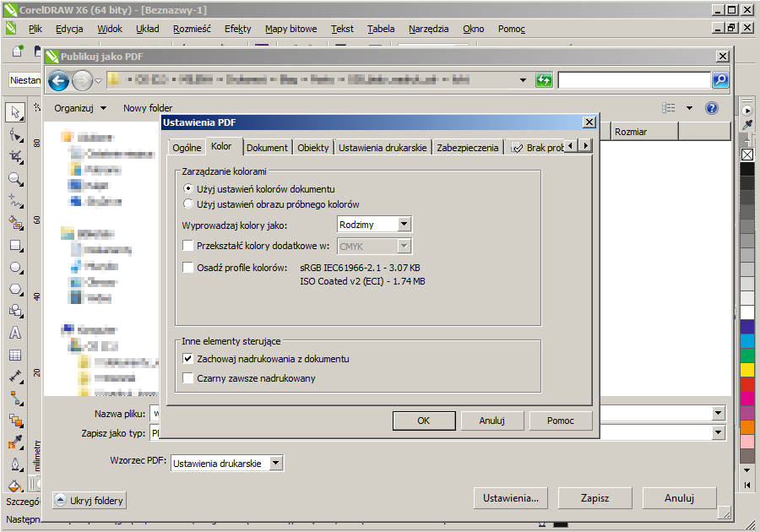The height and width of the screenshot is (532, 760).
Task: Switch to the Zabezpieczenia tab
Action: [467, 148]
